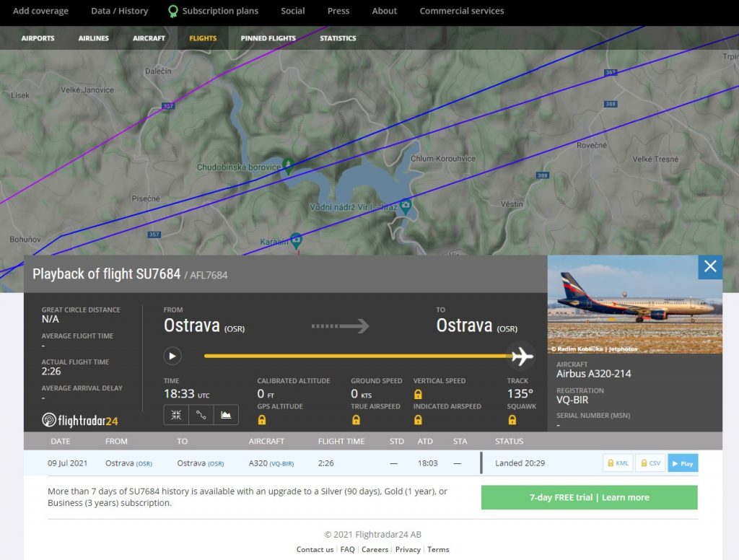Open the Press menu
This screenshot has width=739, height=560.
pyautogui.click(x=338, y=11)
